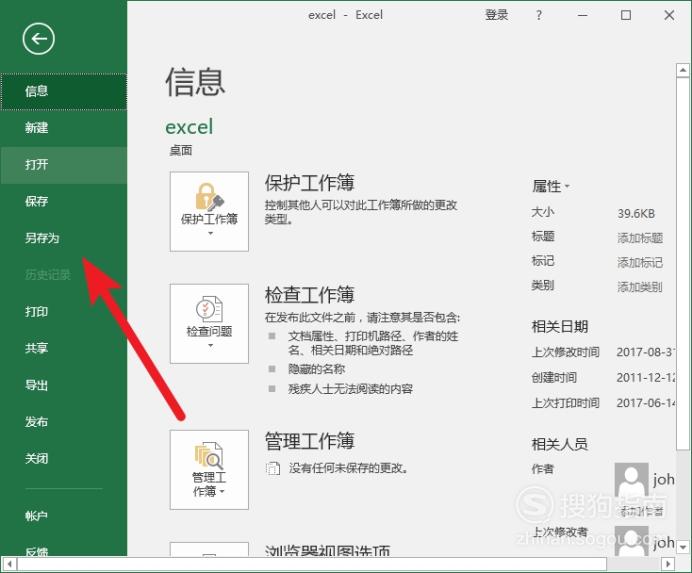Select the Share (共享) menu item

[64, 348]
